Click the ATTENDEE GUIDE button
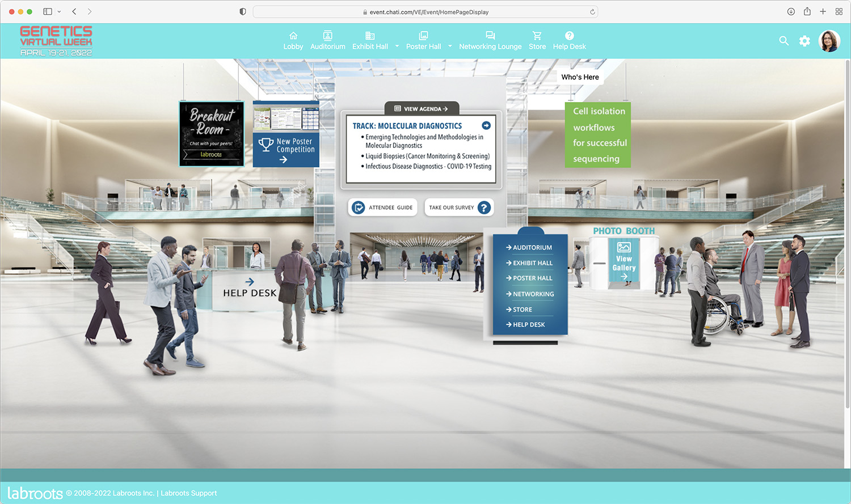The height and width of the screenshot is (504, 851). [382, 207]
